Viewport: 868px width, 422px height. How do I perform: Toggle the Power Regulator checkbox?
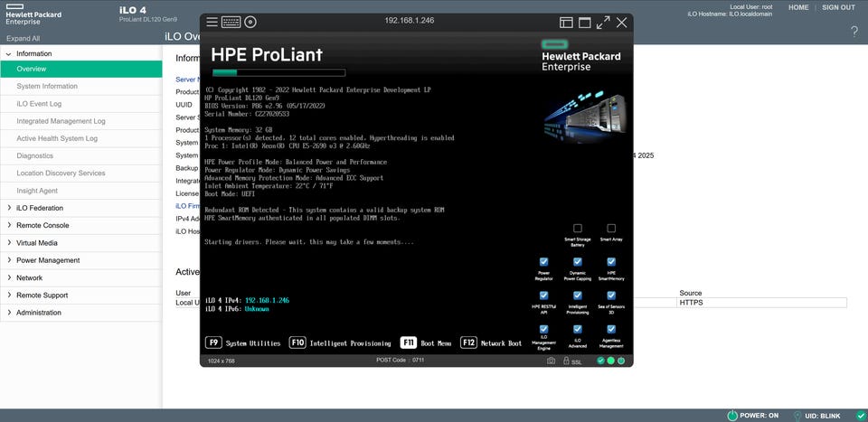(543, 262)
